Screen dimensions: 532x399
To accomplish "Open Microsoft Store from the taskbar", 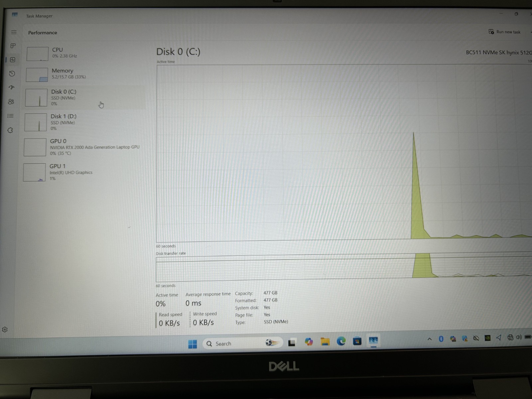I will coord(357,341).
